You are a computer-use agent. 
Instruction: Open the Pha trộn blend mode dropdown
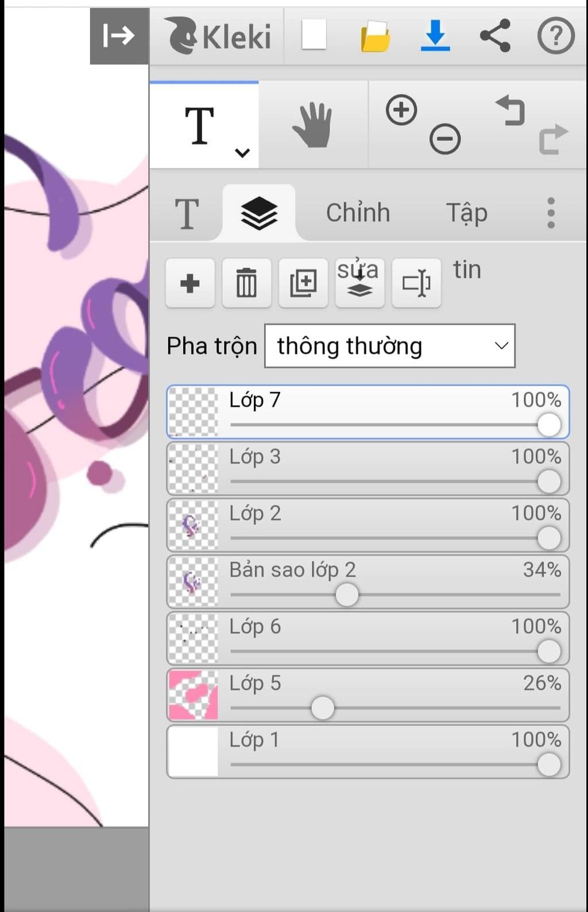click(389, 346)
